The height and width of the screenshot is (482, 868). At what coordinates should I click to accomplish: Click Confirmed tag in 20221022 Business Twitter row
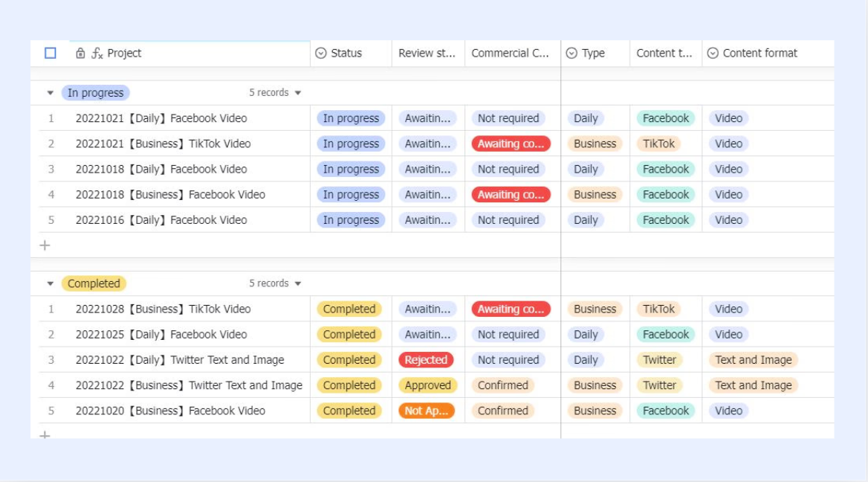point(502,385)
